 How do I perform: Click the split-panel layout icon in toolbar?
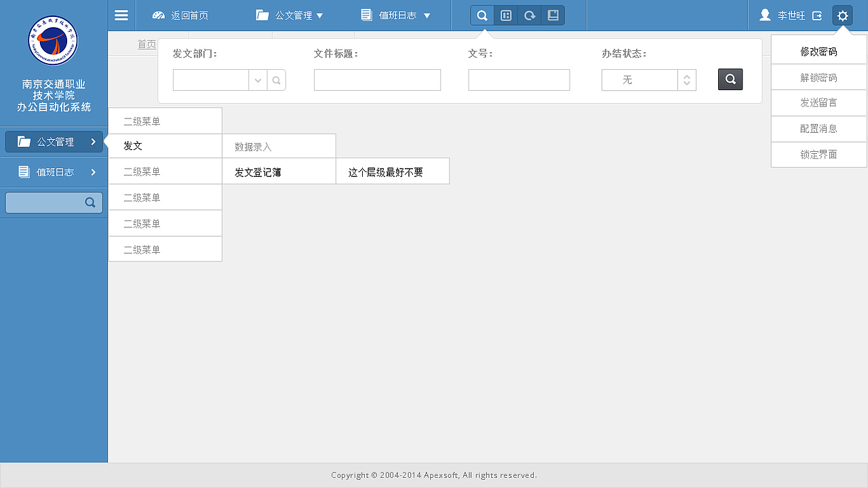[x=505, y=14]
